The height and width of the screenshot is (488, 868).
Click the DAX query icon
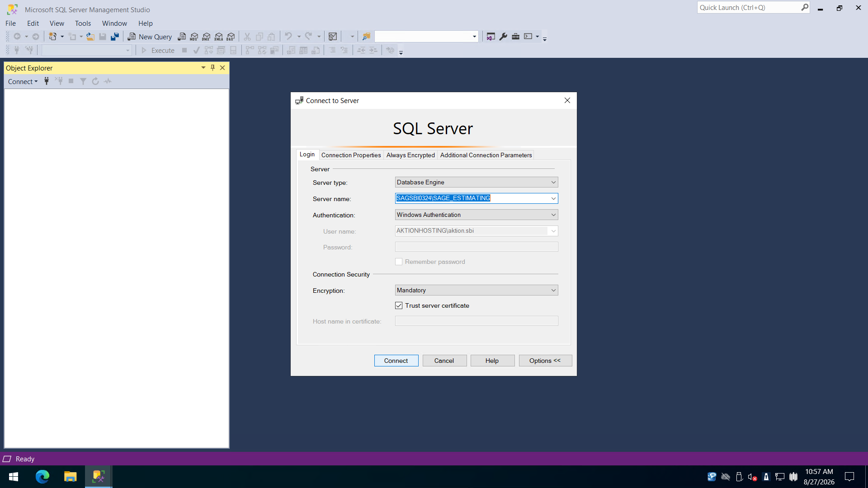(x=231, y=37)
